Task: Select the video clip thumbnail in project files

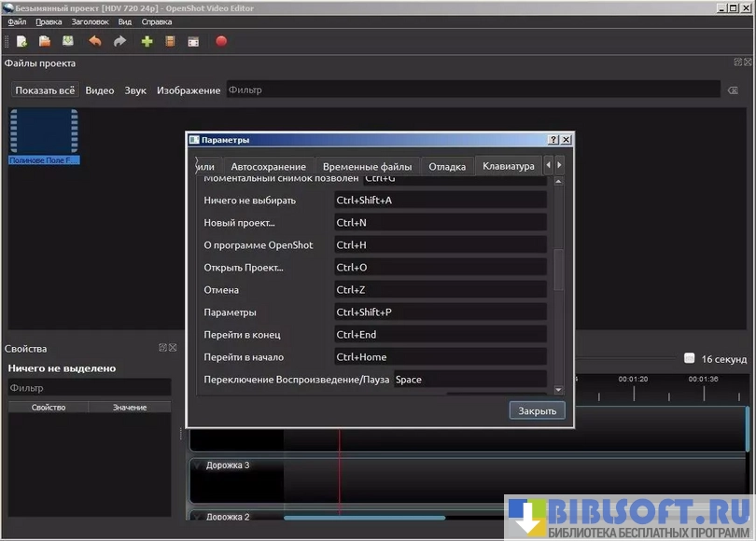Action: [x=44, y=131]
